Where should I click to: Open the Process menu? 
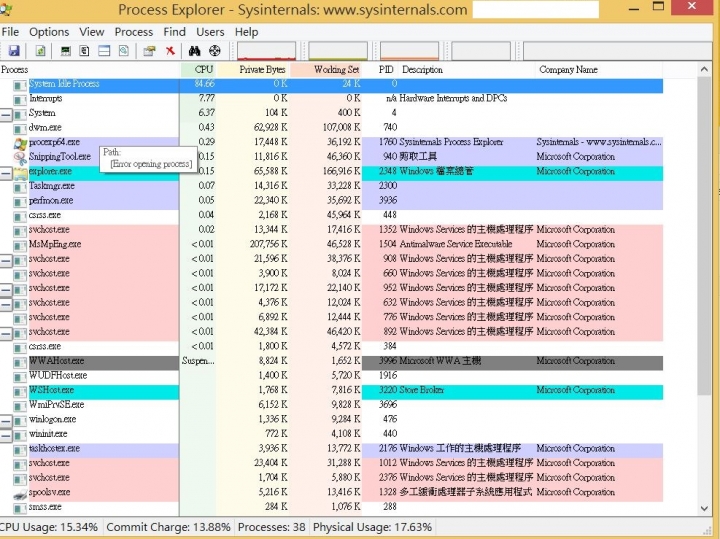pyautogui.click(x=134, y=32)
